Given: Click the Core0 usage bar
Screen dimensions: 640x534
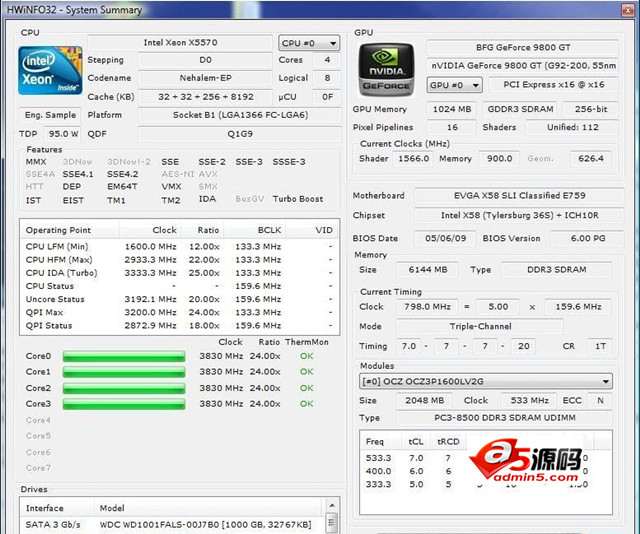Looking at the screenshot, I should pos(124,356).
